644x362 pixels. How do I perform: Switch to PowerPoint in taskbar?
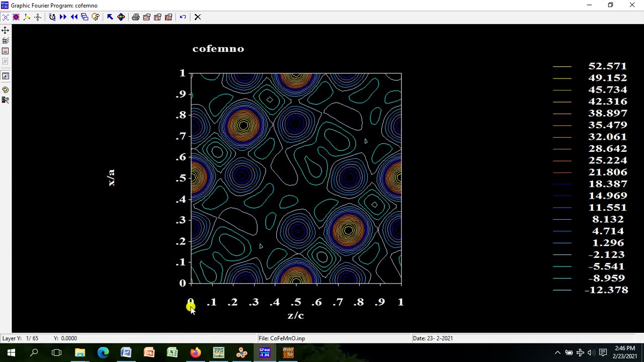(x=149, y=353)
